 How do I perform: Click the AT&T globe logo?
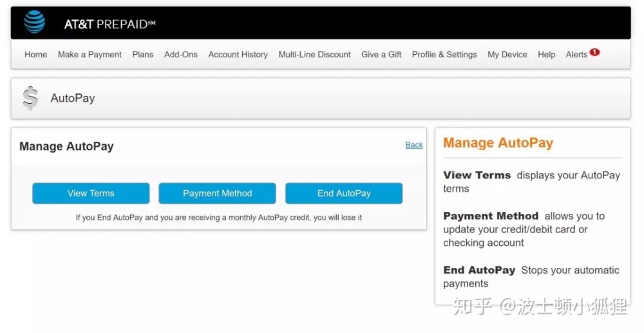(x=35, y=22)
